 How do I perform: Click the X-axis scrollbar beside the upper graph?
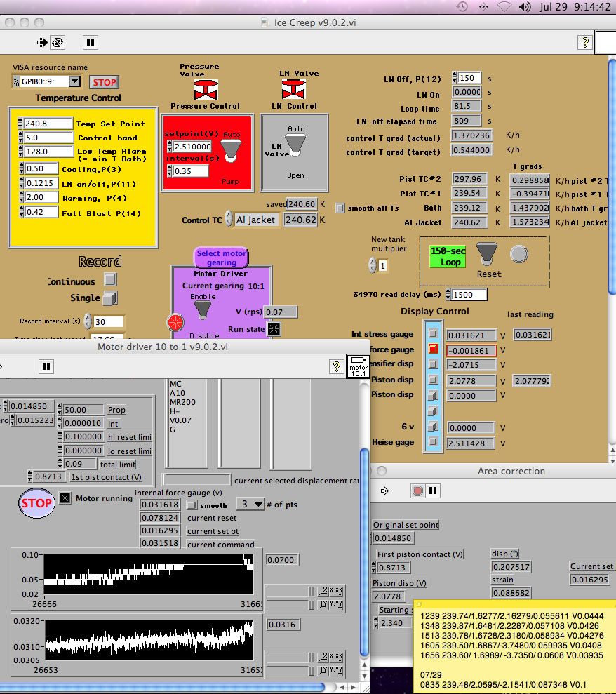[x=288, y=592]
